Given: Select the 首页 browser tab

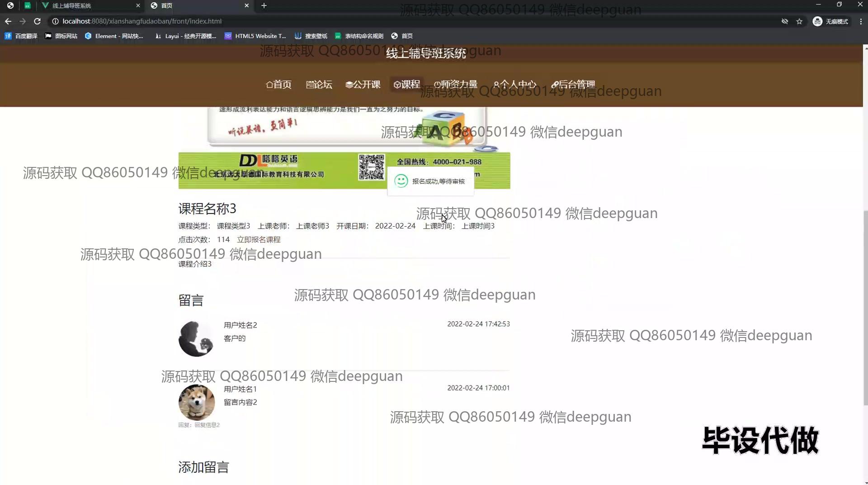Looking at the screenshot, I should pos(200,5).
